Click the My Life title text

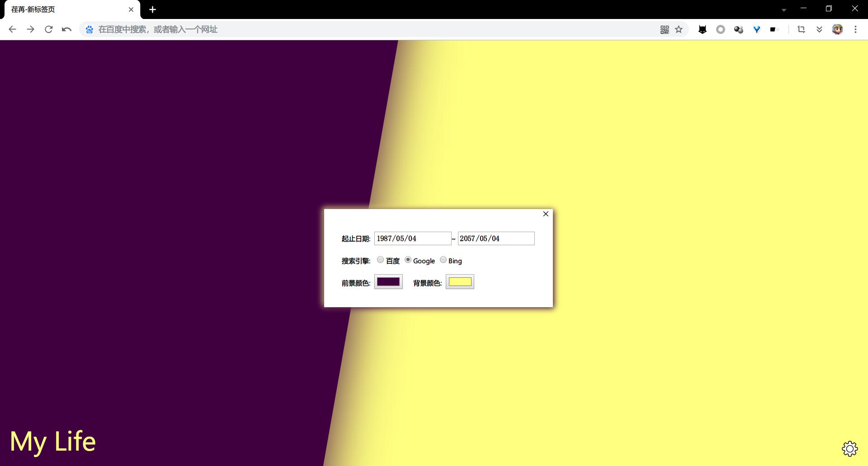coord(53,442)
